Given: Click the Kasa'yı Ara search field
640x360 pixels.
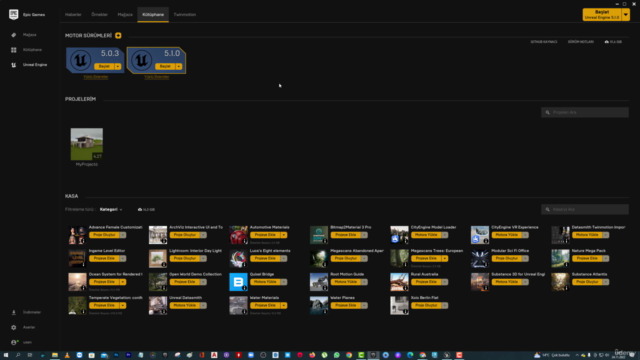Looking at the screenshot, I should pos(585,209).
